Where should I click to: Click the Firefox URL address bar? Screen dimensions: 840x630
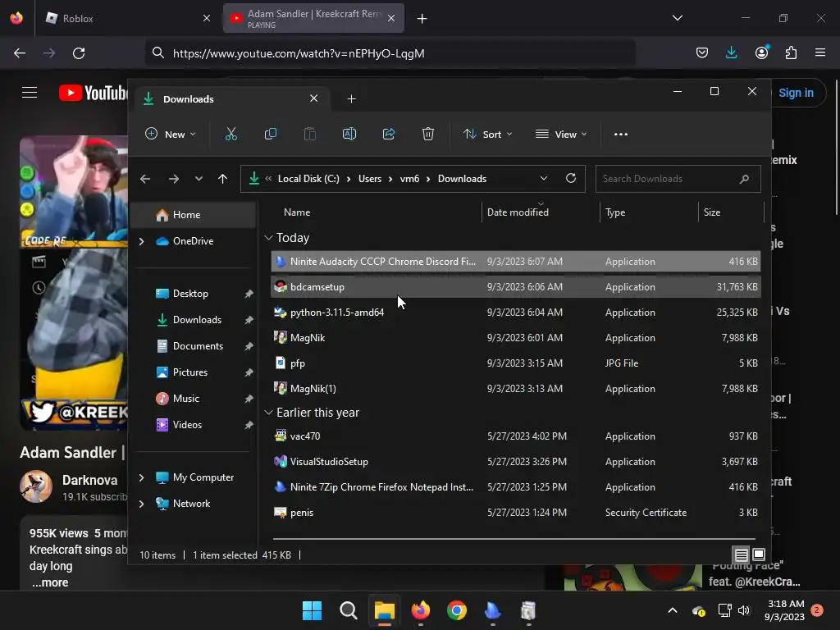click(390, 53)
